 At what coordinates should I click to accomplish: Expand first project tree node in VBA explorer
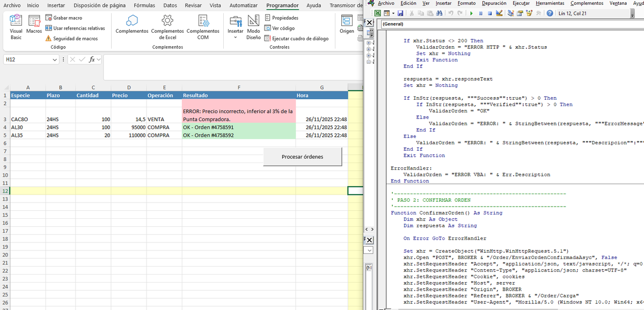[368, 42]
